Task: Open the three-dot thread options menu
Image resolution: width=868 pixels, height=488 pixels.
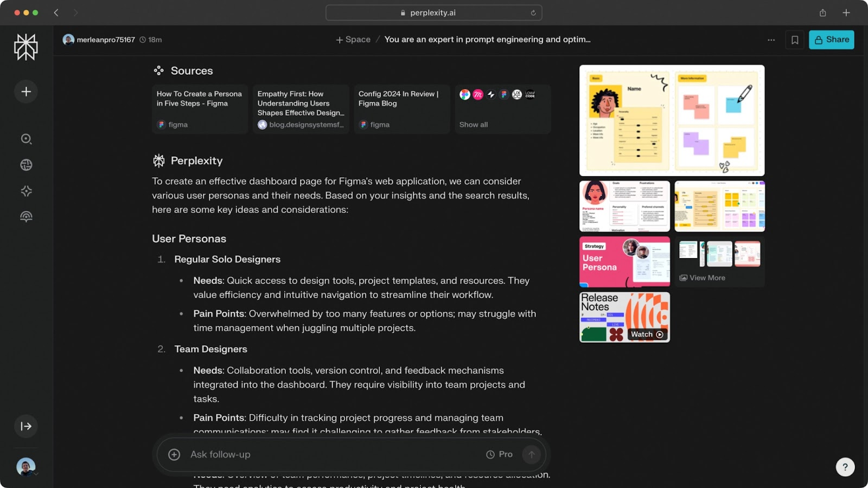Action: [x=771, y=40]
